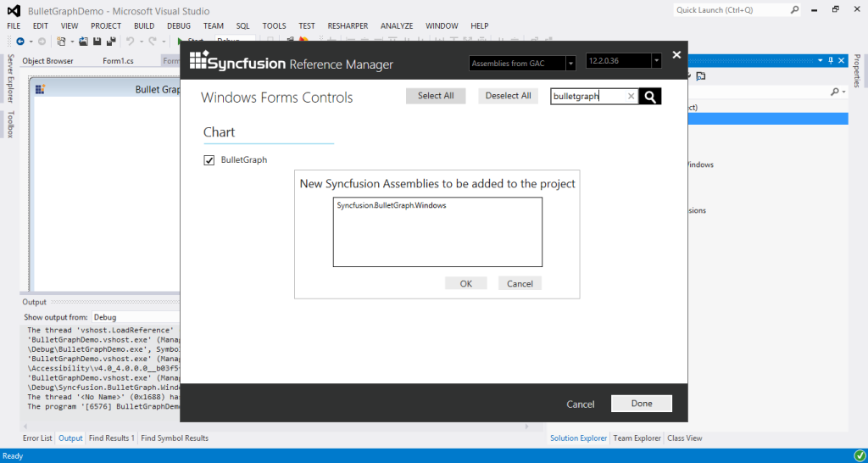Click the Navigate Backward arrow in Visual Studio toolbar
The height and width of the screenshot is (463, 868).
(20, 41)
